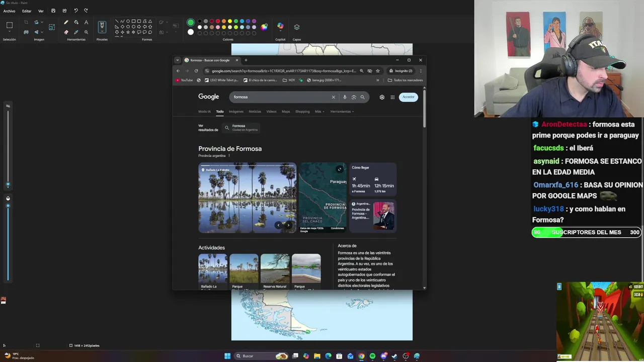Select the Pencil tool in Paint

(66, 22)
